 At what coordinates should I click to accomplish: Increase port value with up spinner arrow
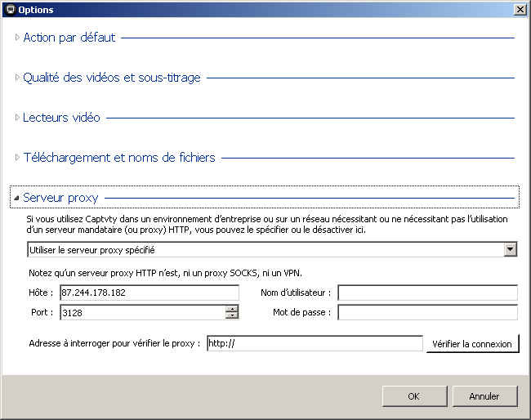click(232, 309)
